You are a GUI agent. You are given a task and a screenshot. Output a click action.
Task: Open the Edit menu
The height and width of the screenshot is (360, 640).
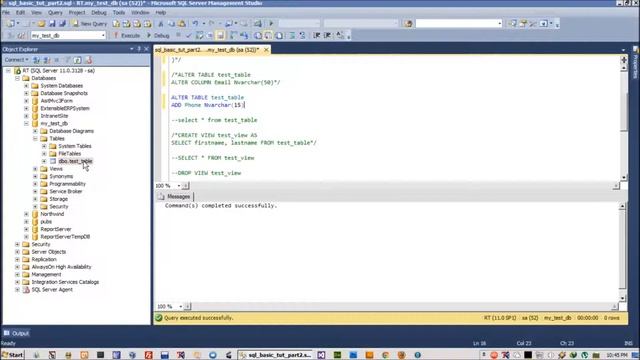coord(20,13)
